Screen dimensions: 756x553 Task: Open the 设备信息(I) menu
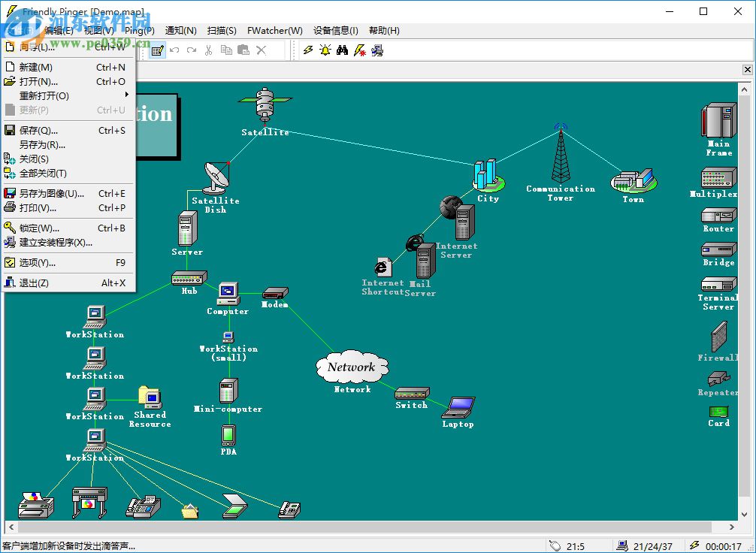[x=336, y=30]
